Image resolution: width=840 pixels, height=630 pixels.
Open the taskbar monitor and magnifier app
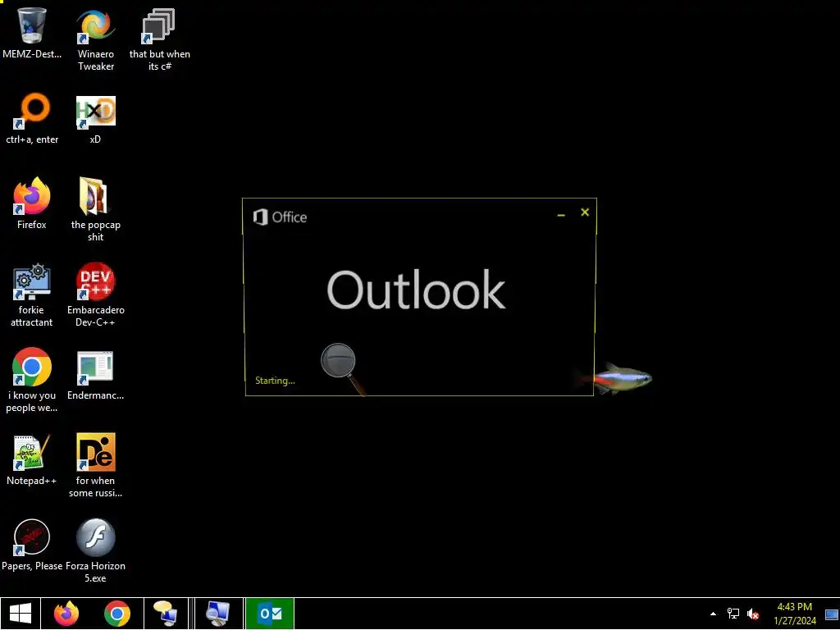click(x=218, y=614)
